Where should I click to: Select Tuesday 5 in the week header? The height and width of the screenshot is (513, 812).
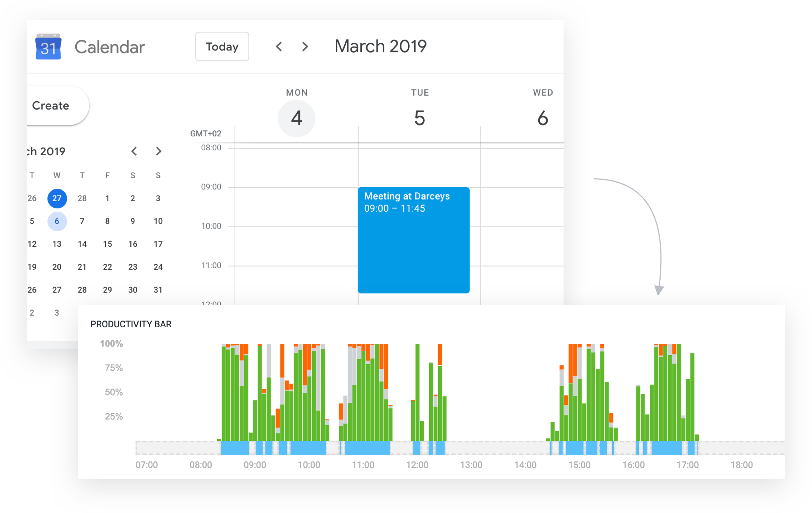point(419,118)
